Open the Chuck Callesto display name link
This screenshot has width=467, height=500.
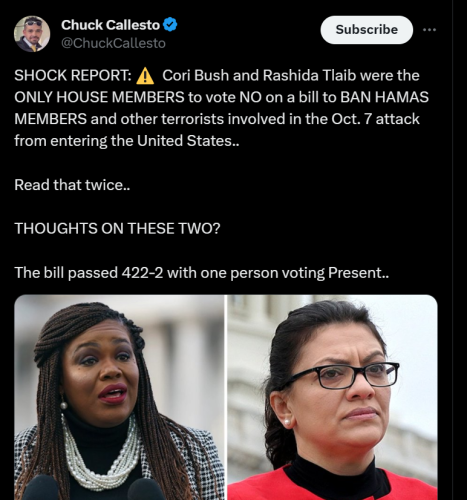click(x=110, y=25)
